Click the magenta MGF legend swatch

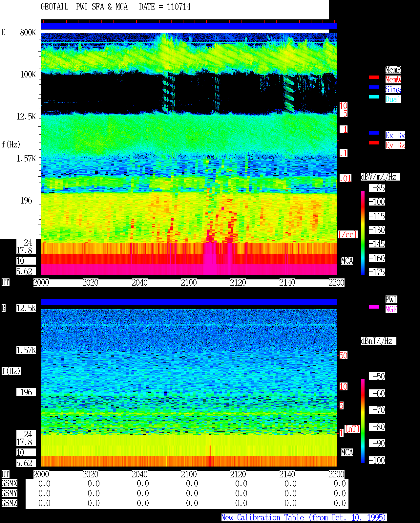tap(374, 307)
